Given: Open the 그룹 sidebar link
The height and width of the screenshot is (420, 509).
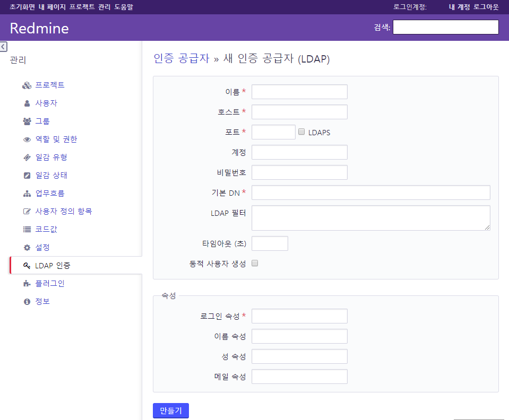Looking at the screenshot, I should (x=42, y=121).
